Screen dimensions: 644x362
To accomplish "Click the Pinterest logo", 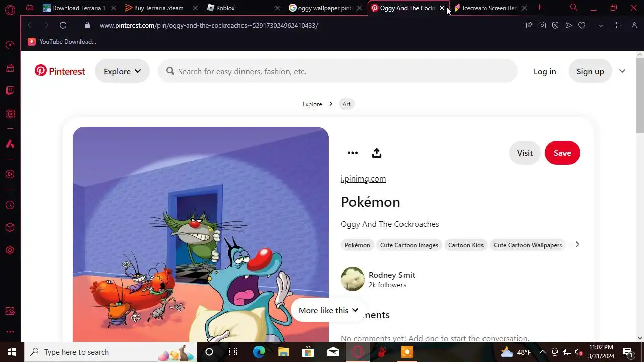I will 59,71.
